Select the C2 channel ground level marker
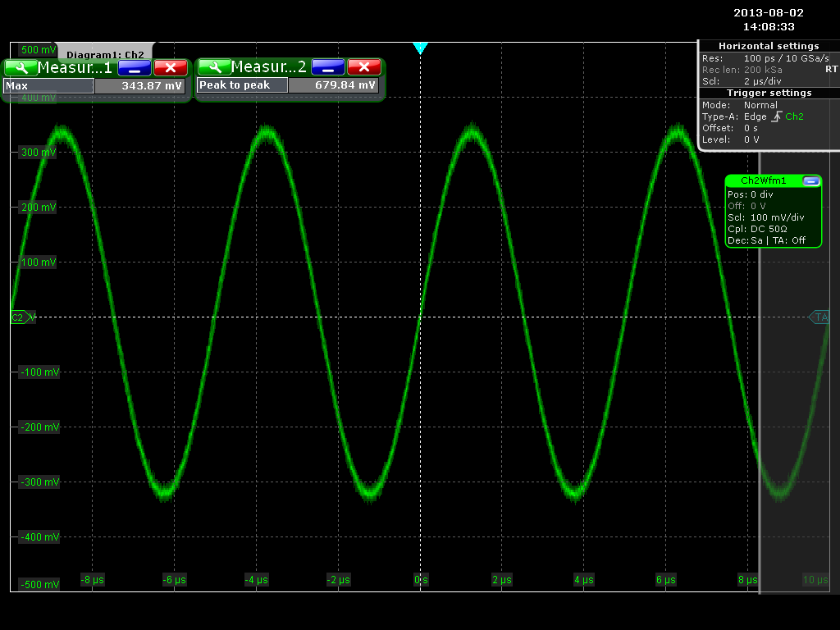Viewport: 840px width, 630px height. point(19,317)
